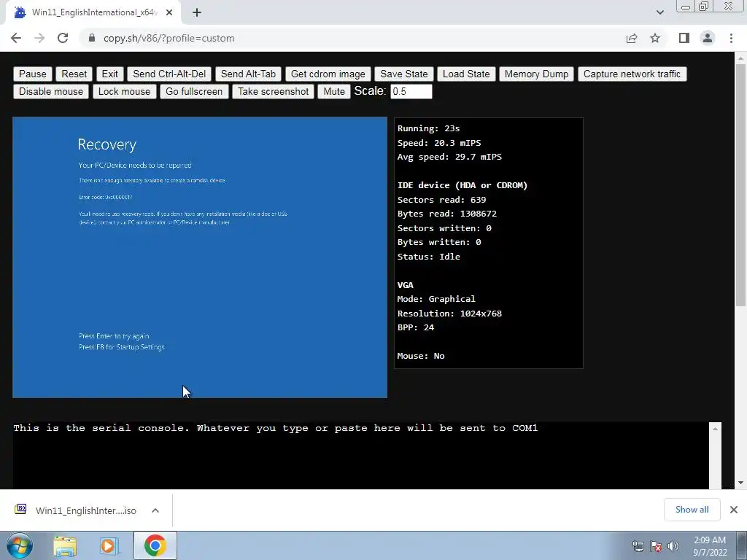The width and height of the screenshot is (747, 560).
Task: Open the tab search chevron
Action: coord(659,12)
